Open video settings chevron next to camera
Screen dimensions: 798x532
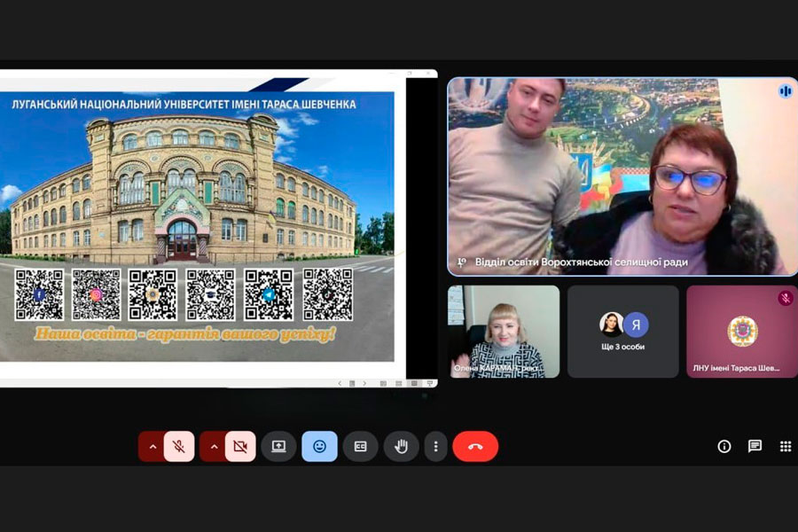[x=215, y=447]
